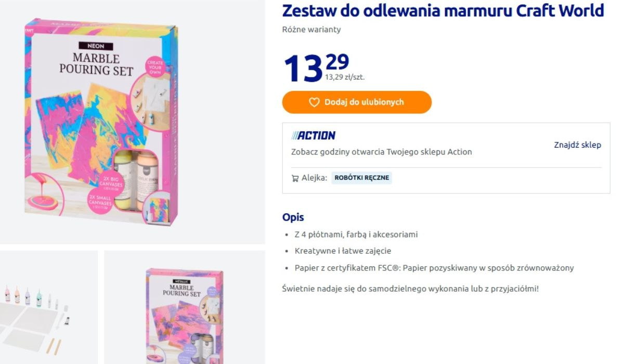Click the Action store logo

[314, 136]
